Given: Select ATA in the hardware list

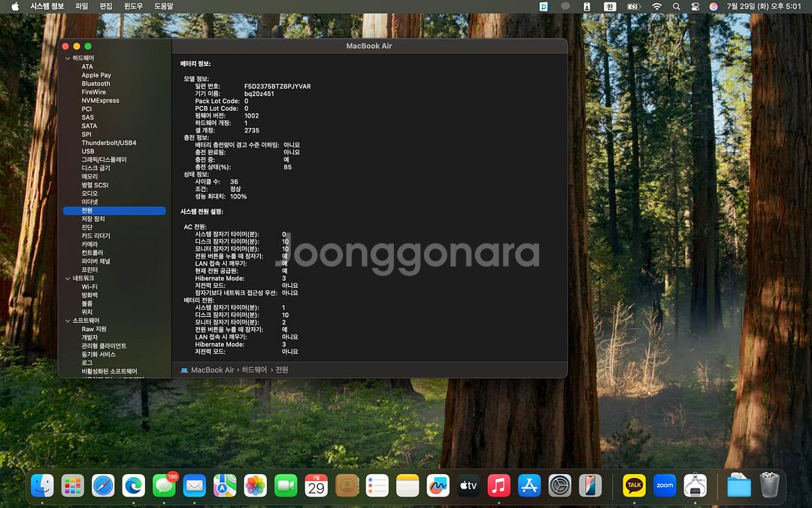Looking at the screenshot, I should 87,67.
